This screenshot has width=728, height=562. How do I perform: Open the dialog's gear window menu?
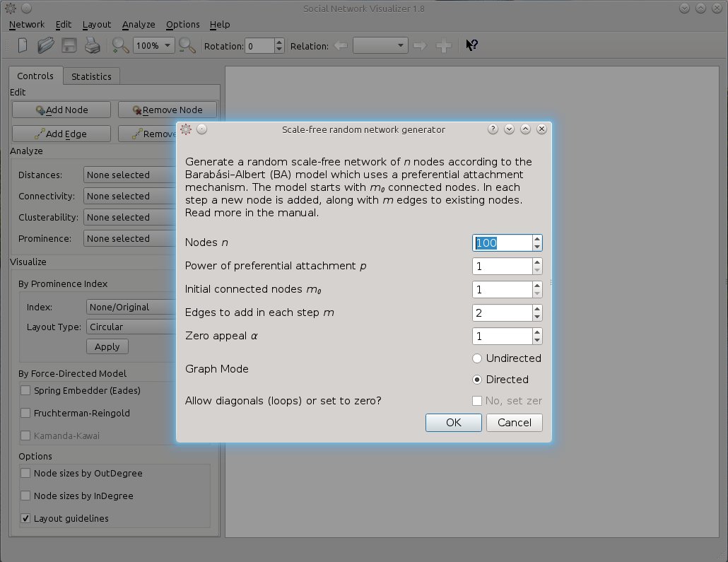186,129
